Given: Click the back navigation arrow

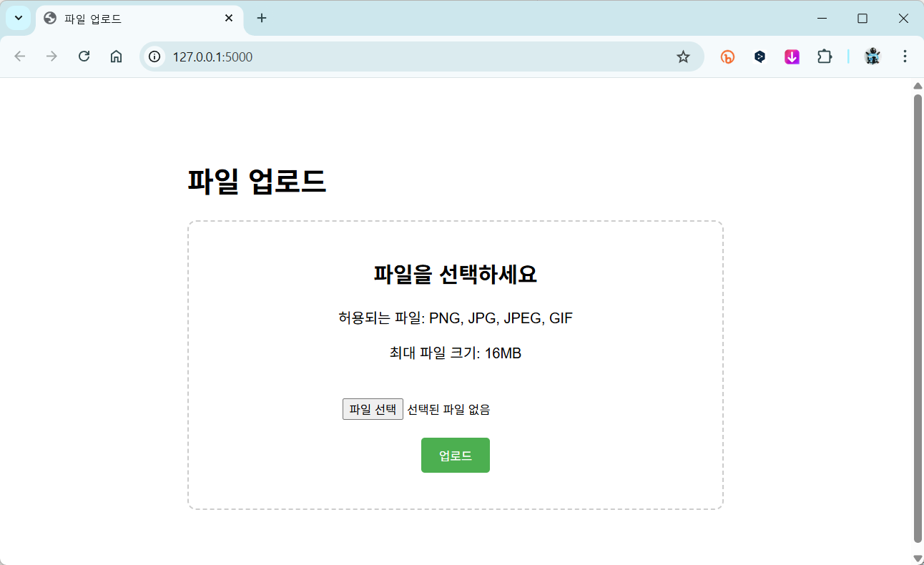Looking at the screenshot, I should click(20, 56).
